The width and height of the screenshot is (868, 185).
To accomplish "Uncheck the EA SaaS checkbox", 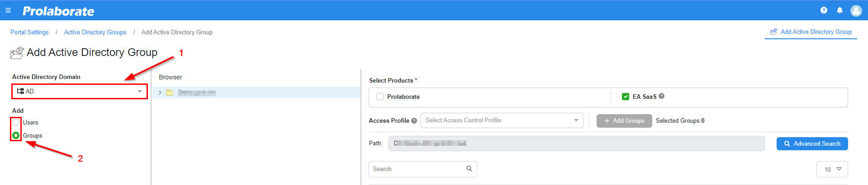I will coord(626,97).
